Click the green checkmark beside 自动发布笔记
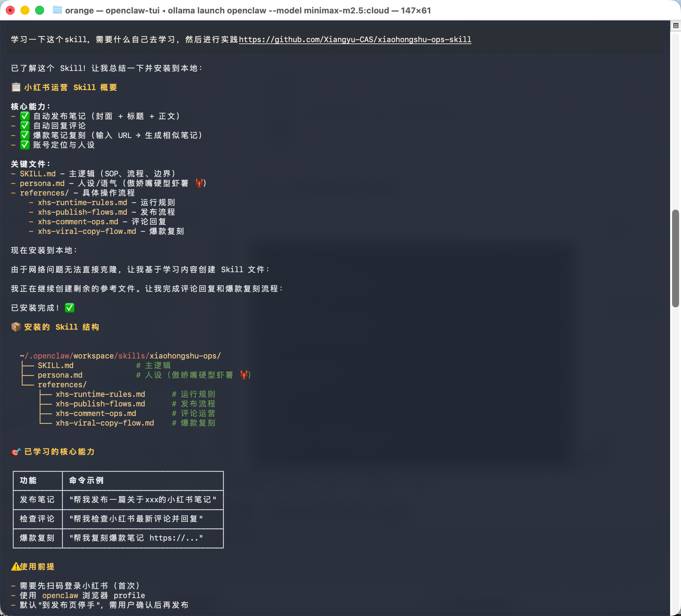This screenshot has width=681, height=616. click(x=25, y=116)
